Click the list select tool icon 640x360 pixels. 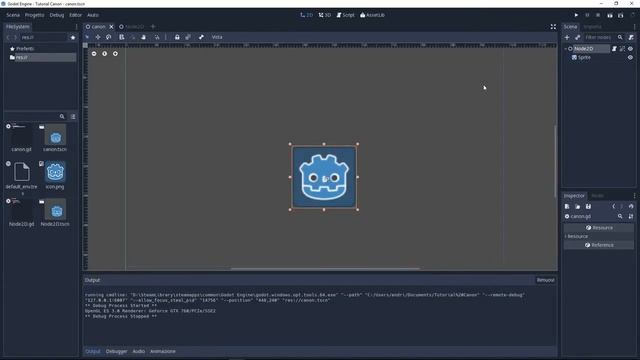pos(122,37)
